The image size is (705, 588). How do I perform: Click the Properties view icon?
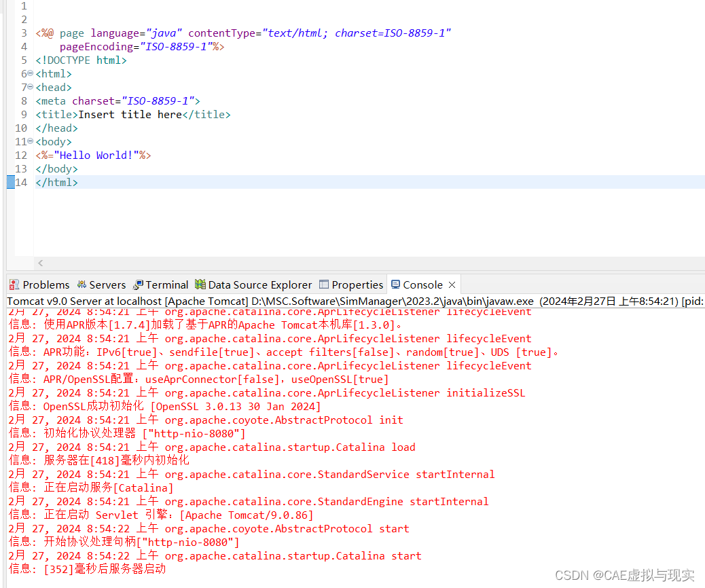click(x=324, y=284)
